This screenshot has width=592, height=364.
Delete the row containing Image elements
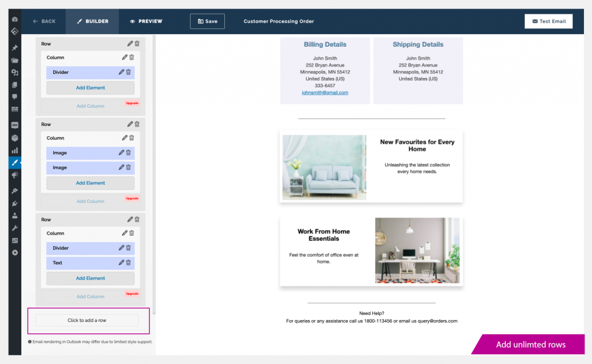point(137,124)
